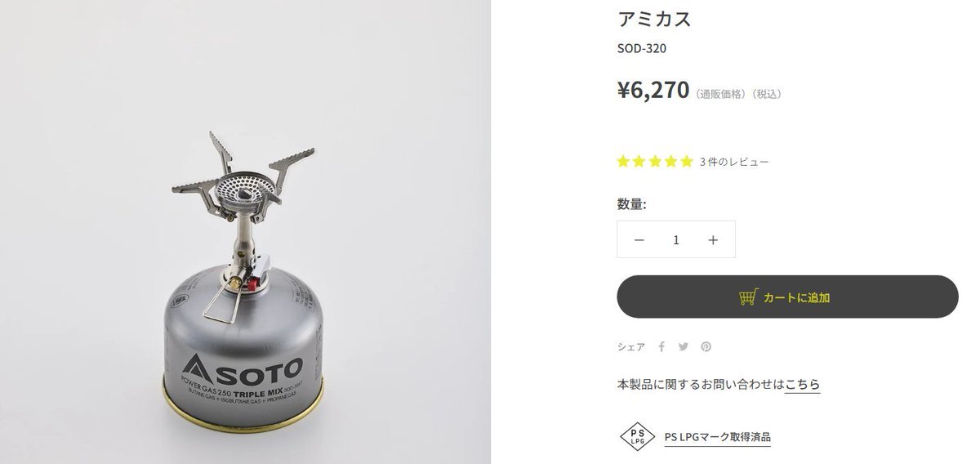Click the cart icon in the add button

click(747, 297)
